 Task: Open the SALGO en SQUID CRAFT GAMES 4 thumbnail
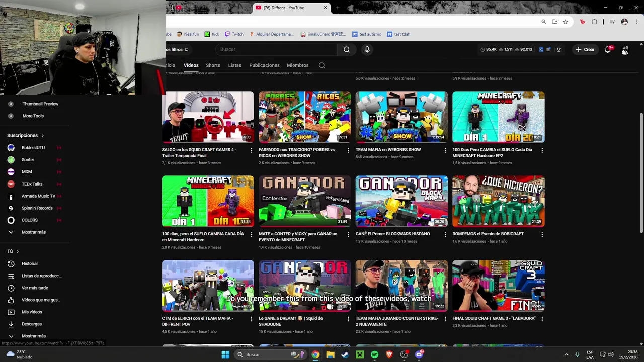pos(208,117)
